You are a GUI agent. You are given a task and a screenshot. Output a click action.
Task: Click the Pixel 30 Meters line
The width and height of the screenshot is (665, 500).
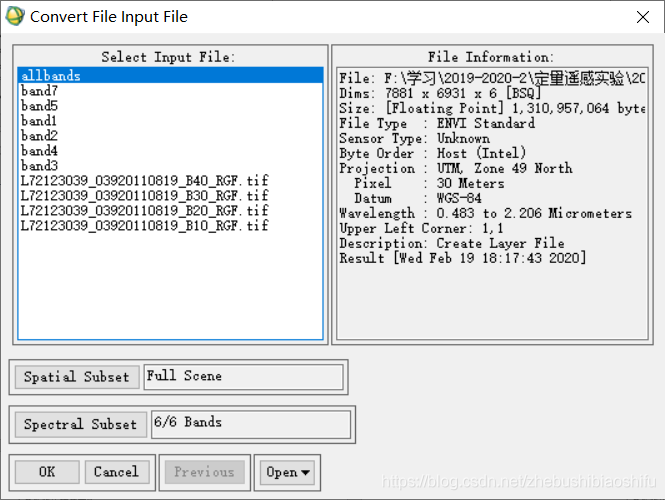pyautogui.click(x=429, y=184)
